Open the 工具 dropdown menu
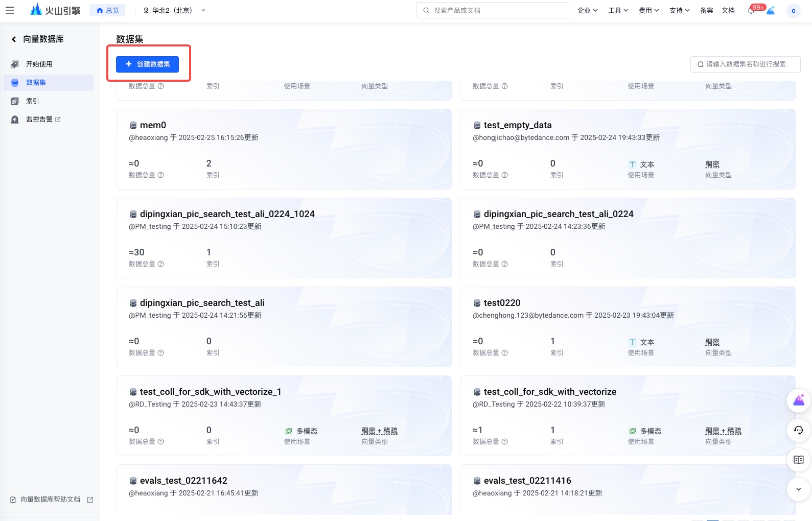 point(618,10)
